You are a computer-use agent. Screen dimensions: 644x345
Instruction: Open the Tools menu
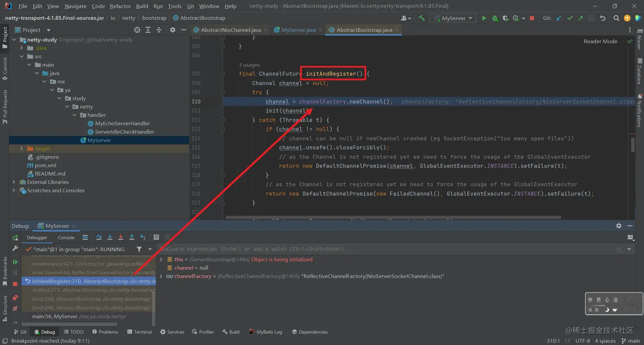[175, 6]
